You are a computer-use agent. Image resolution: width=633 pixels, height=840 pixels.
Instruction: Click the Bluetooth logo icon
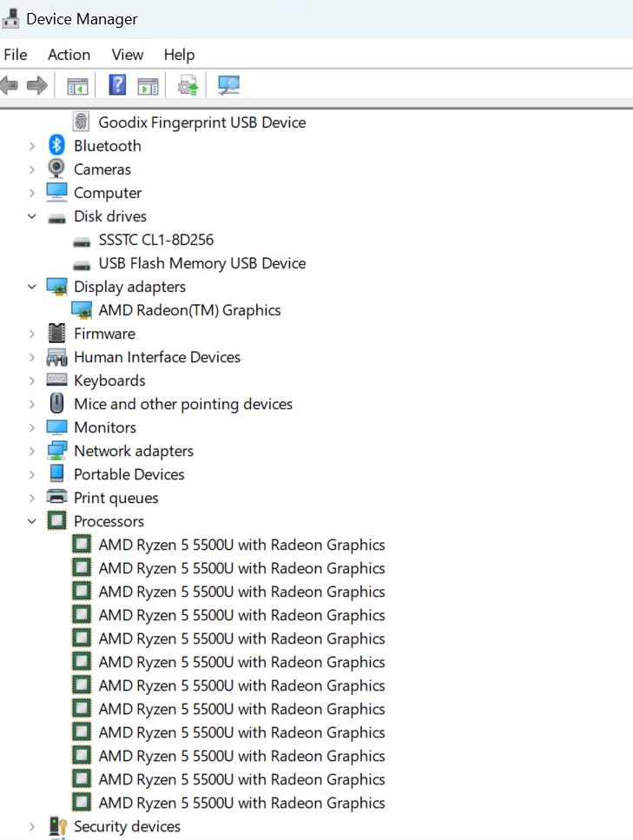pos(56,145)
